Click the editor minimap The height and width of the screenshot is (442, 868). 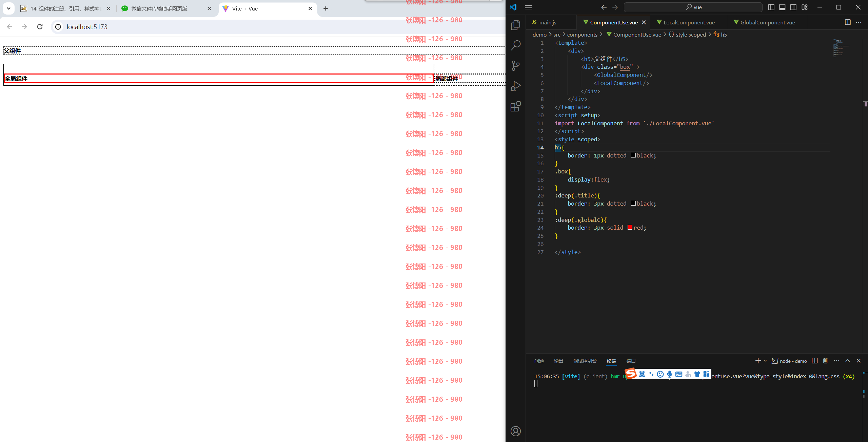point(841,48)
